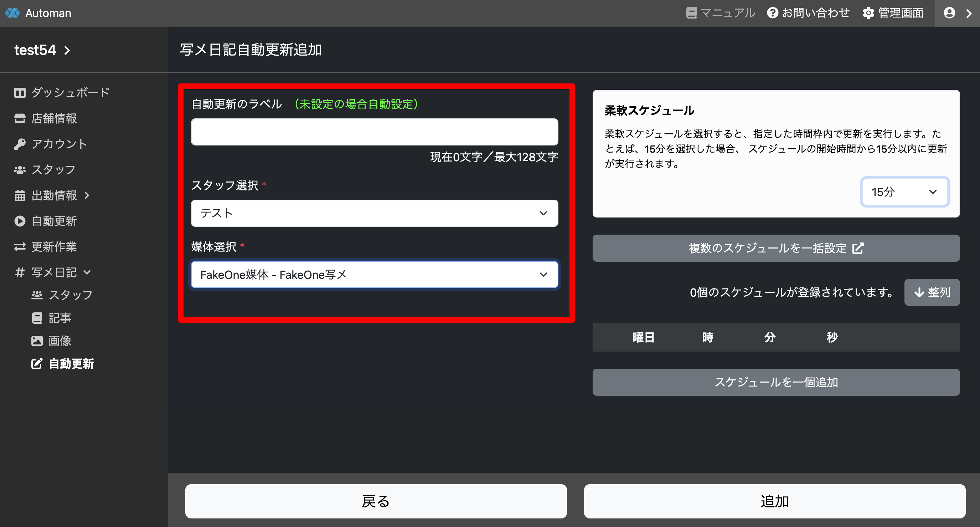Open 管理画面 via the gear icon
The image size is (980, 527).
point(868,13)
